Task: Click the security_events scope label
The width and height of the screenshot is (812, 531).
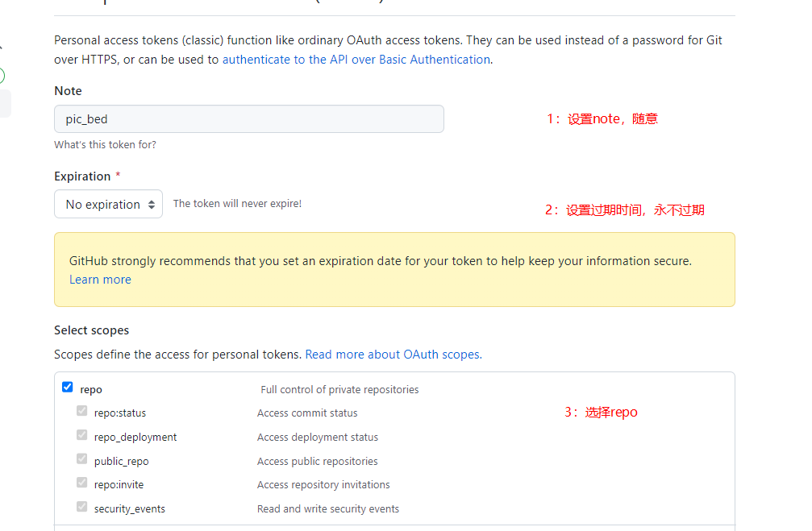Action: click(x=130, y=509)
